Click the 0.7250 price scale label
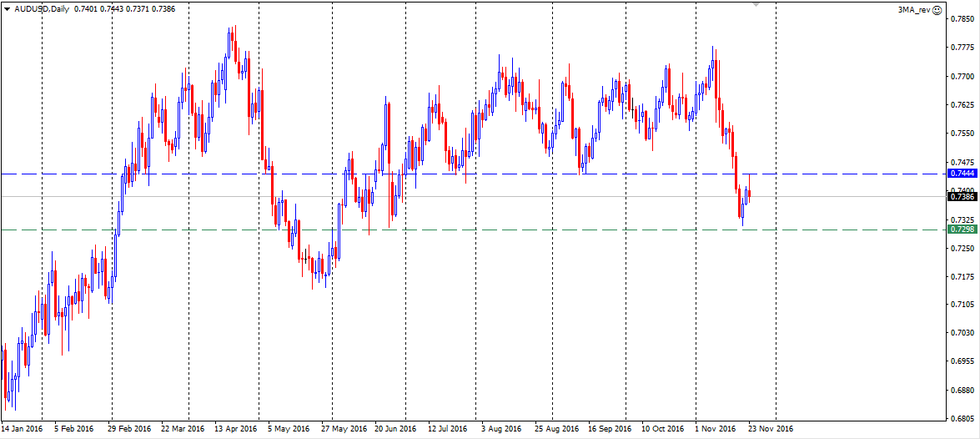 (962, 248)
